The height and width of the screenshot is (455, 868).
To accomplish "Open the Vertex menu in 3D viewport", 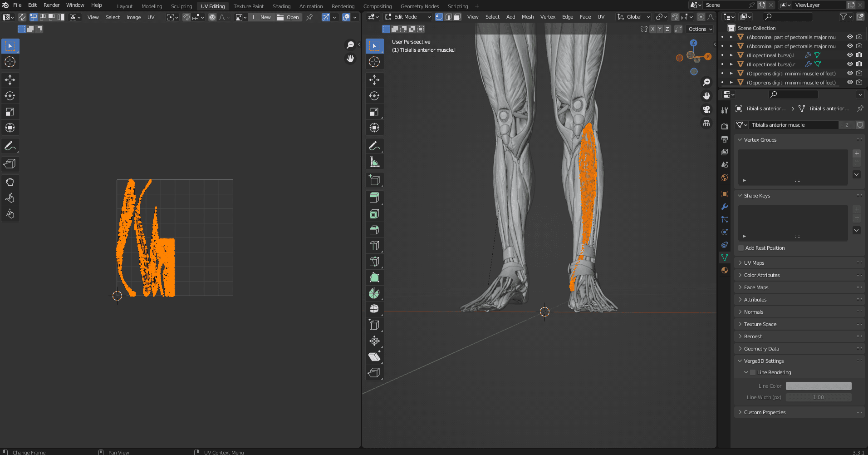I will coord(548,17).
